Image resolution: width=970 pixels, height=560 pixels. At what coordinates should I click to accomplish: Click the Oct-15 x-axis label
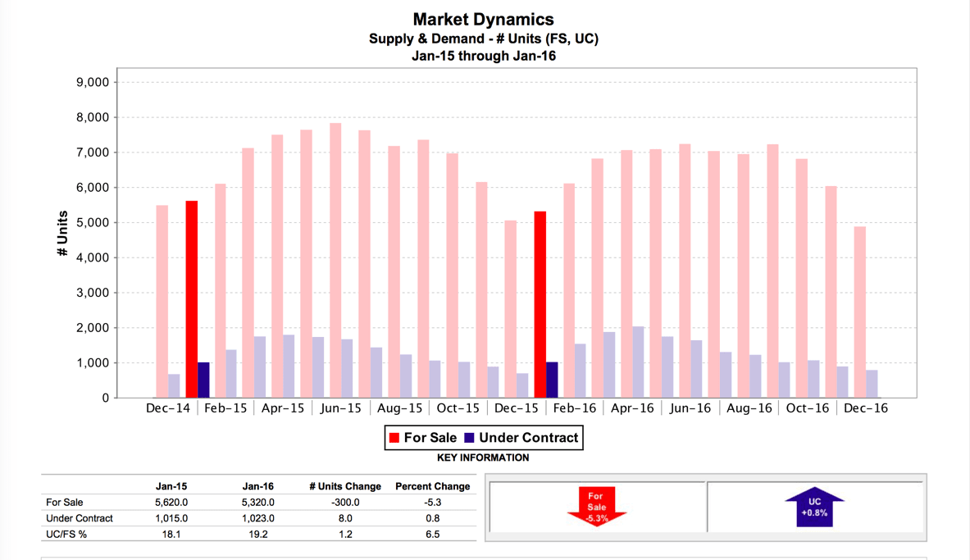point(458,407)
